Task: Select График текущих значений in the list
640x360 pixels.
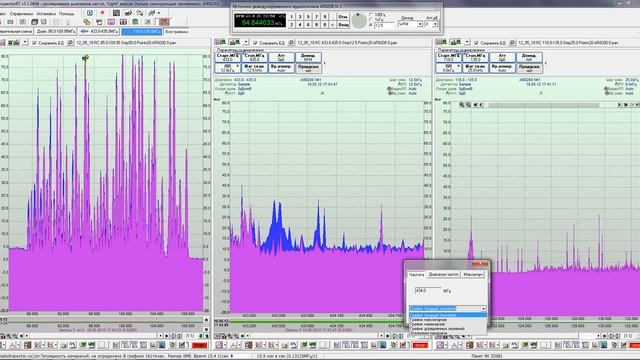Action: [448, 315]
